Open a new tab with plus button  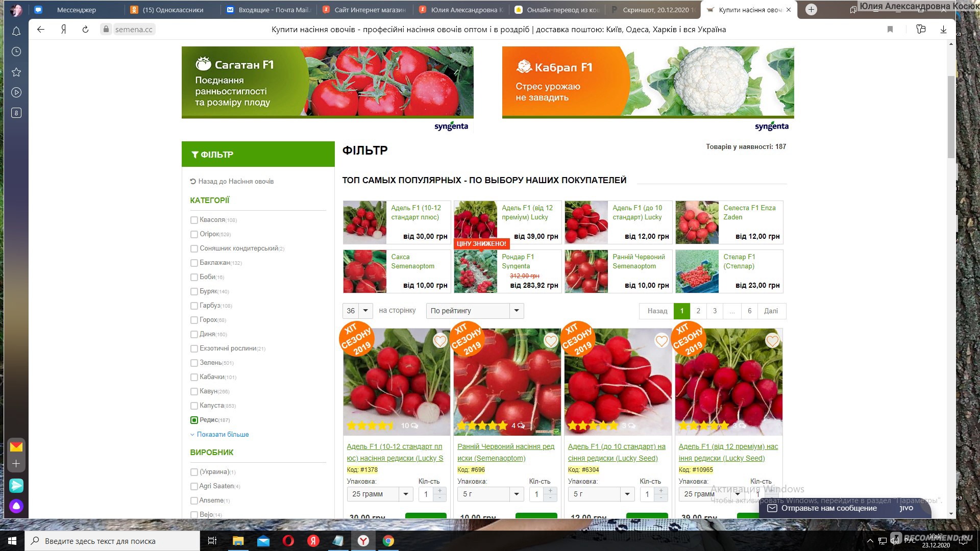point(811,10)
